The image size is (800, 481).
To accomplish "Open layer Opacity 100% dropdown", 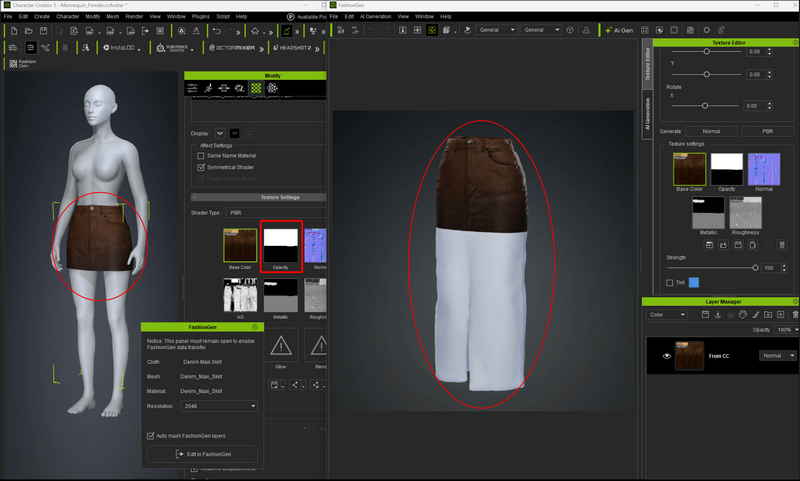I will coord(787,330).
